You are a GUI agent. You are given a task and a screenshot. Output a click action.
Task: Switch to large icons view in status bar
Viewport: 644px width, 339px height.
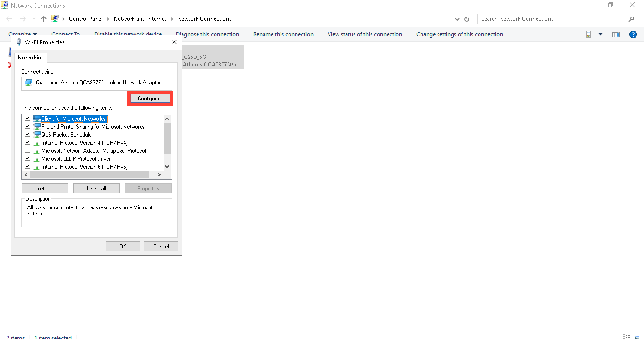636,337
